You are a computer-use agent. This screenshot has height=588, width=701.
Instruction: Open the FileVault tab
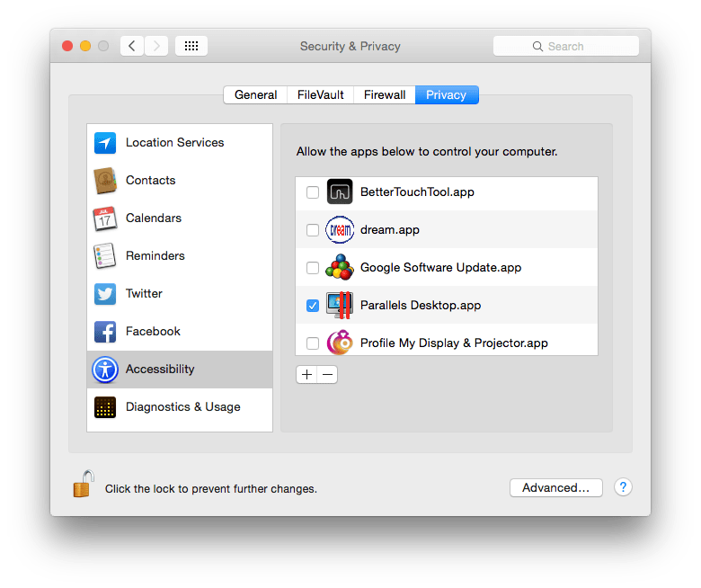pyautogui.click(x=320, y=94)
